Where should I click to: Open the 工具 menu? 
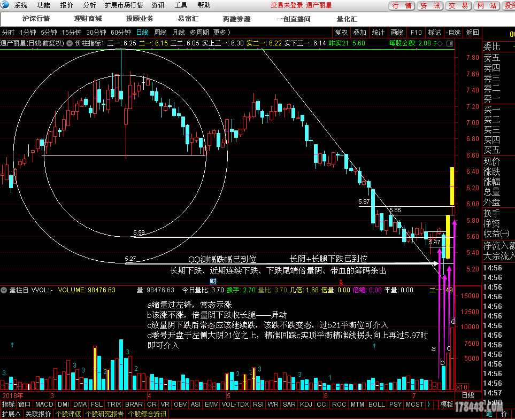(181, 5)
